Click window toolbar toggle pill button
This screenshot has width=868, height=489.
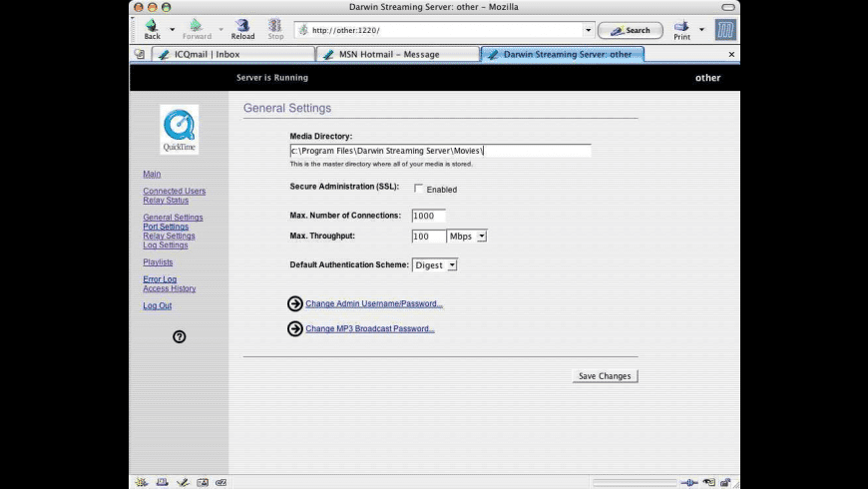(728, 7)
